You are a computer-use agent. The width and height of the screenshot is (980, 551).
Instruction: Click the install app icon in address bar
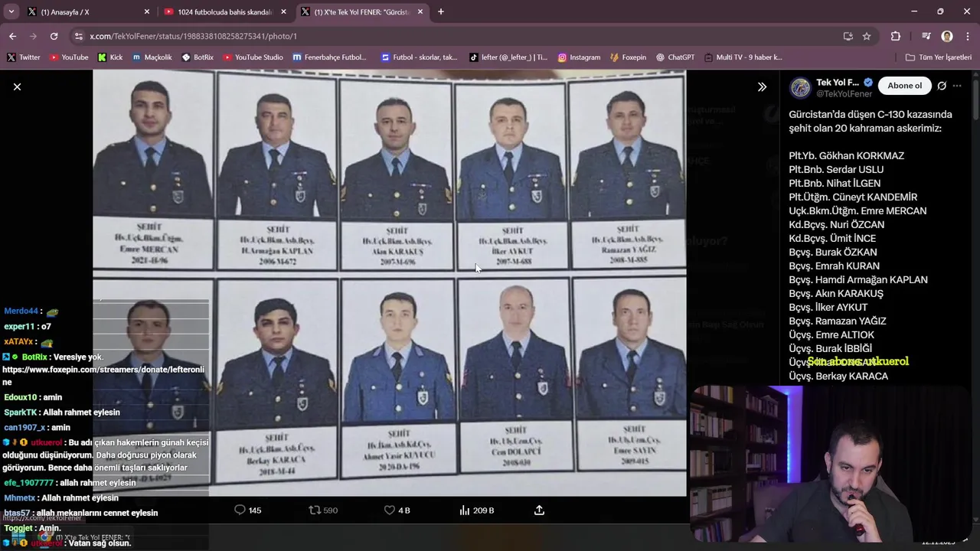pos(848,36)
